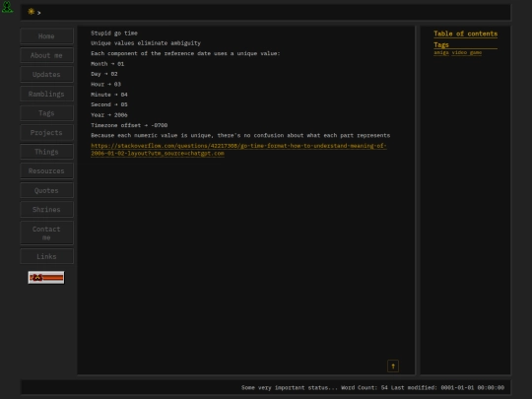Open the Ramblings section

(46, 94)
